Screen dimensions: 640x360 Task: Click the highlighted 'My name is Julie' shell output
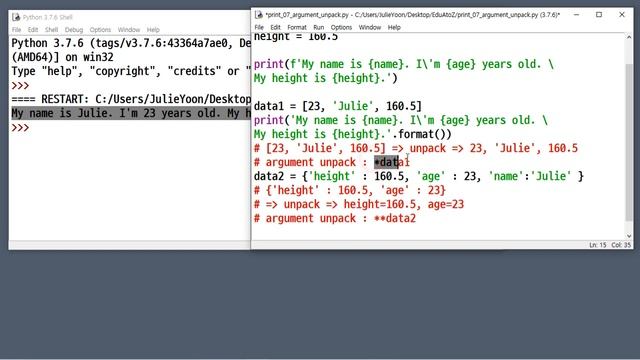click(x=131, y=113)
